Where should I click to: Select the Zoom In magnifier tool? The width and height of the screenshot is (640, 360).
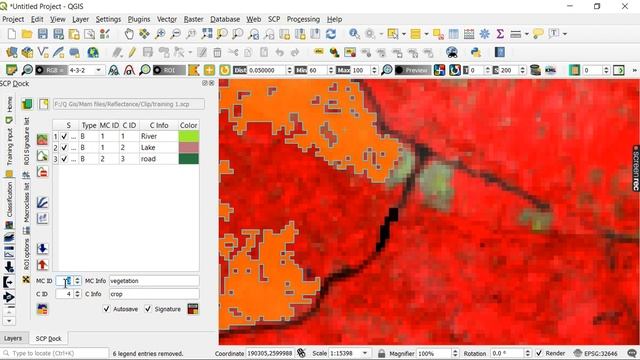point(160,34)
